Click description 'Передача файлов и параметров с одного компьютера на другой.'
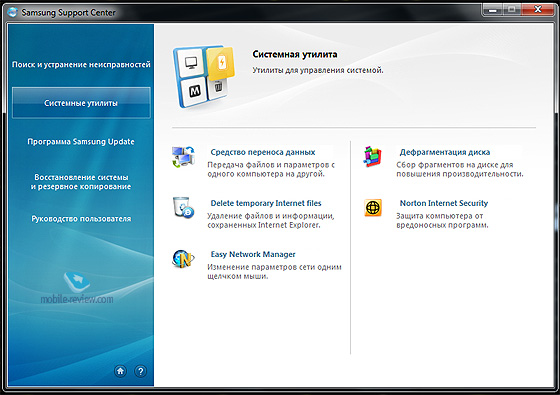 [x=271, y=170]
